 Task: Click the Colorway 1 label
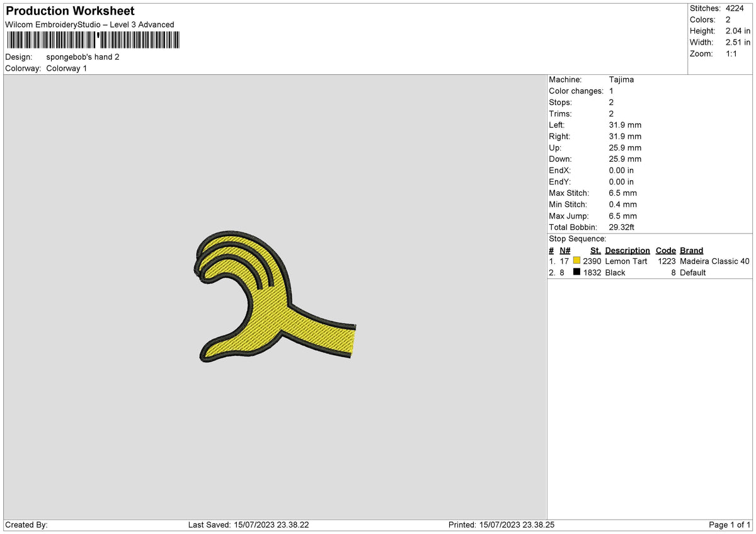click(66, 68)
